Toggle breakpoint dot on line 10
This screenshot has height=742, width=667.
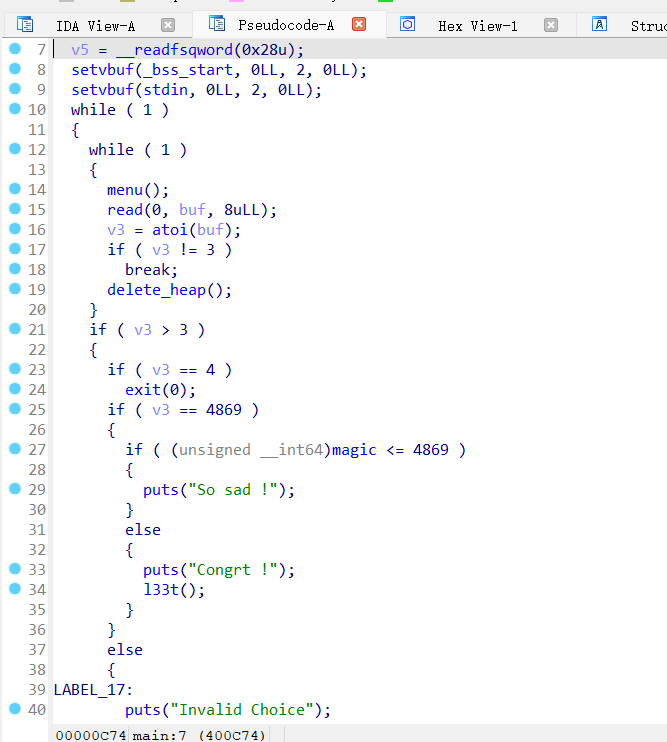pos(15,108)
